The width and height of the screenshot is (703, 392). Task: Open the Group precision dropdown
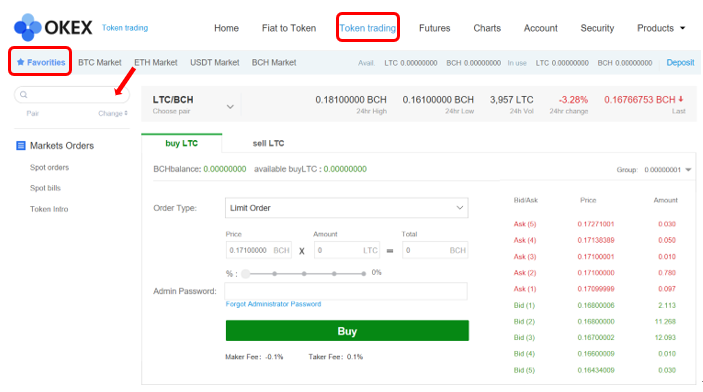coord(688,170)
